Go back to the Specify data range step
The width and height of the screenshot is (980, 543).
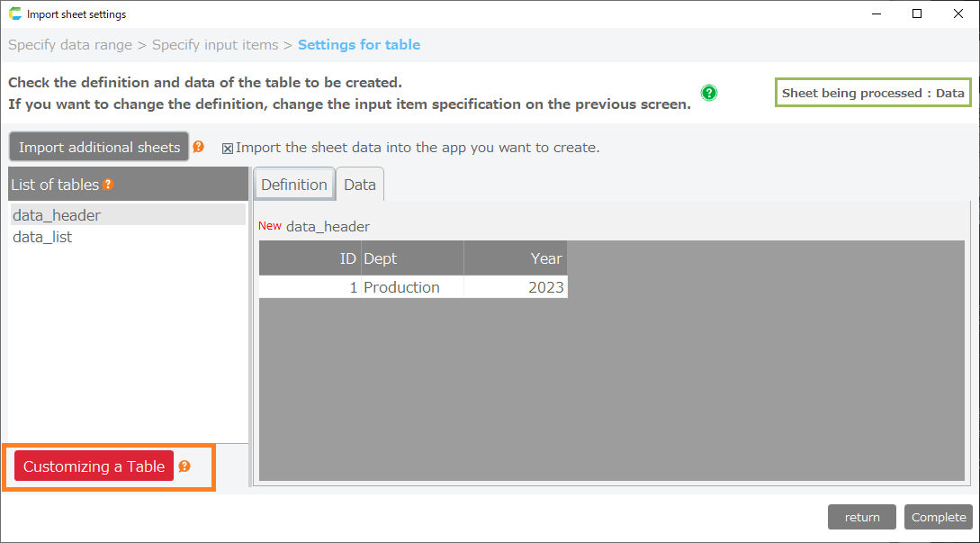(x=70, y=44)
